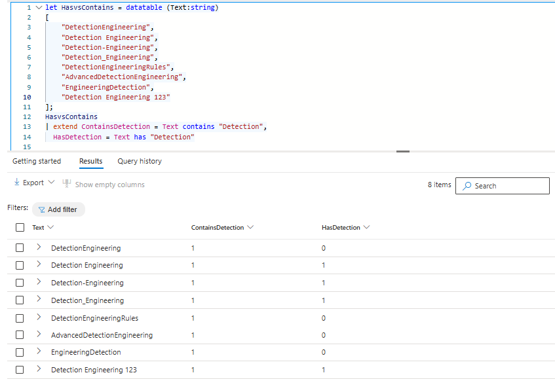Toggle the select-all rows checkbox
The height and width of the screenshot is (392, 555).
(x=20, y=228)
